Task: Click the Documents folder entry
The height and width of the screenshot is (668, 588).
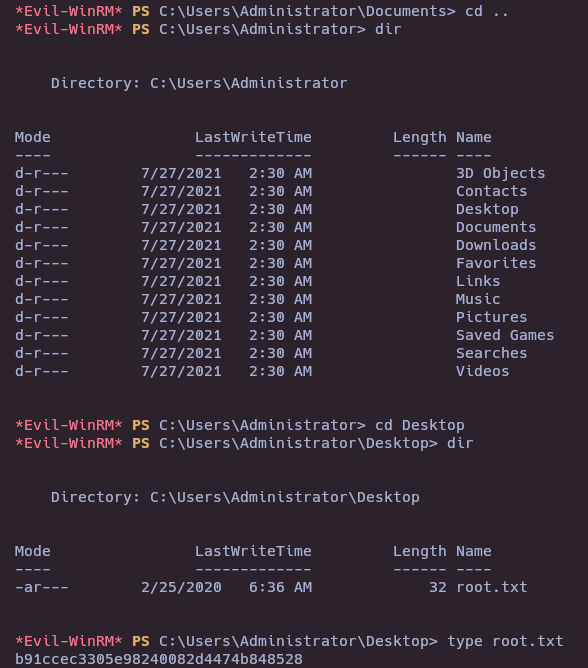Action: click(496, 227)
